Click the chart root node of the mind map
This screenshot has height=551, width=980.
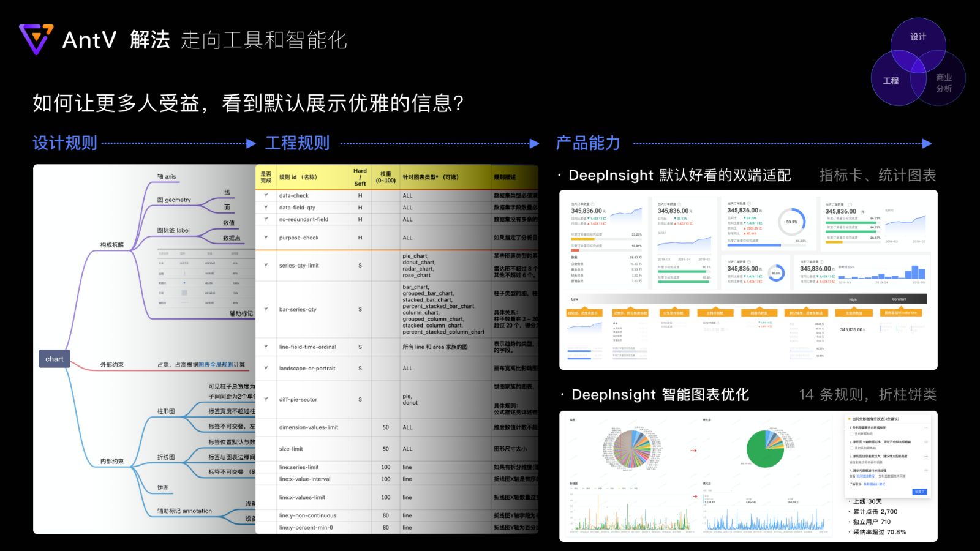(55, 359)
